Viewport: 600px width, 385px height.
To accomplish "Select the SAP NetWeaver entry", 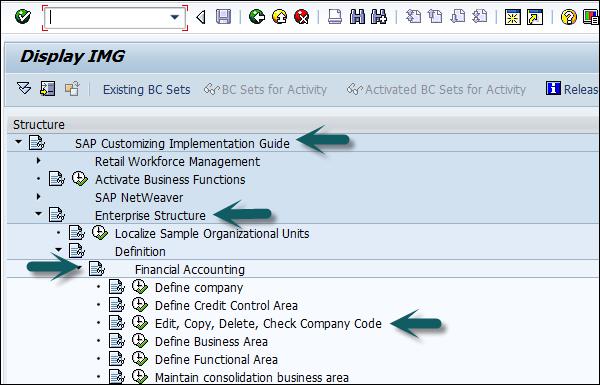I will (x=139, y=197).
